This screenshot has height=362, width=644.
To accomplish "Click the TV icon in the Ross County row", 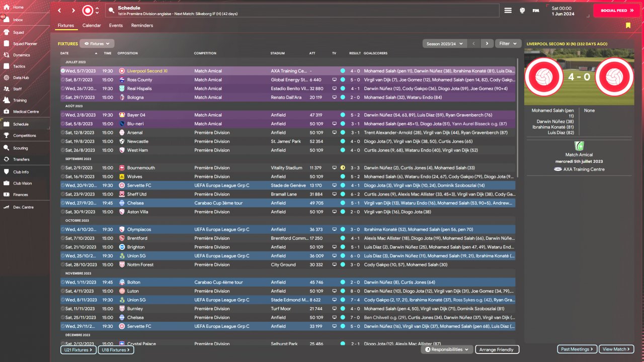I will coord(334,80).
